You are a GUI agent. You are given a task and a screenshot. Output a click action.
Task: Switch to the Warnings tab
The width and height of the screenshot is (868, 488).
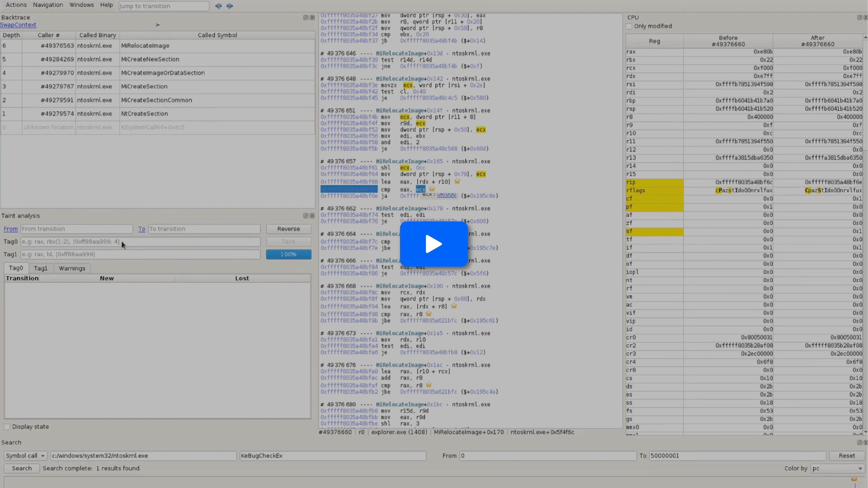click(72, 268)
